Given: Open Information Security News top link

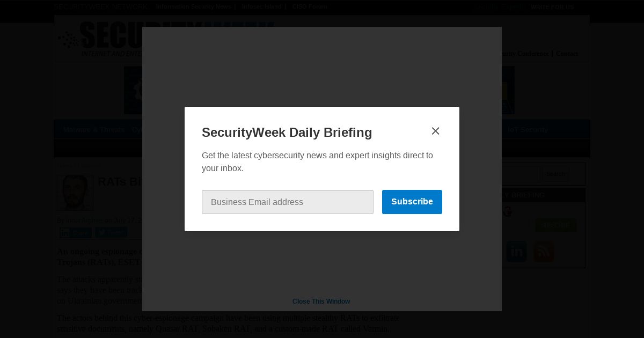Looking at the screenshot, I should coord(194,7).
